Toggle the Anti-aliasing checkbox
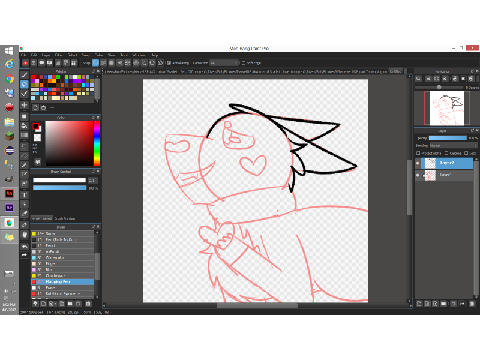Image resolution: width=480 pixels, height=360 pixels. tap(169, 63)
